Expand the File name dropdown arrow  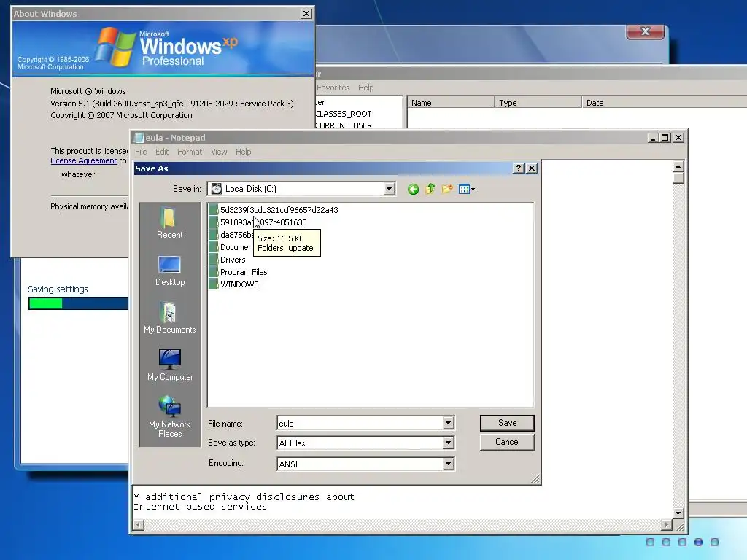click(x=448, y=423)
